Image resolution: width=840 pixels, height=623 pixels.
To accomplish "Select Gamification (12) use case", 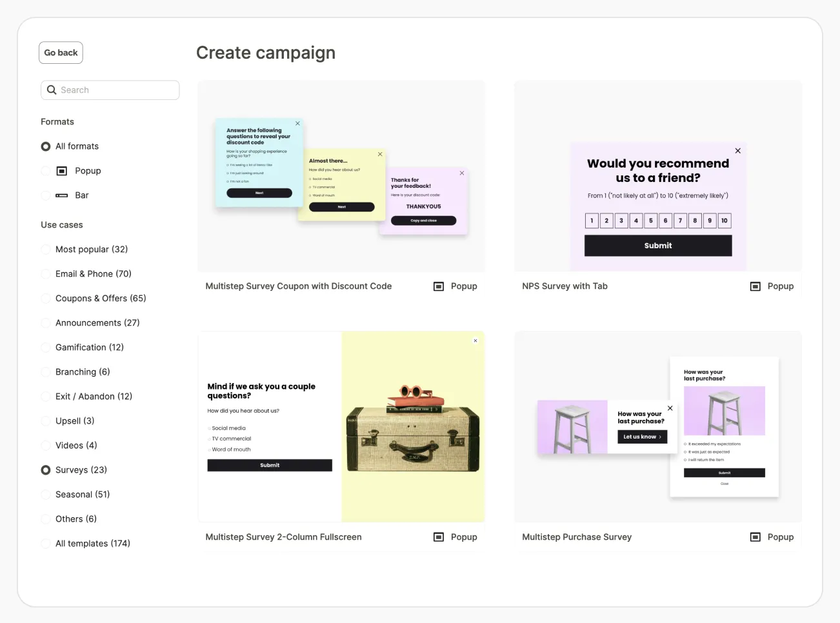I will pos(46,348).
